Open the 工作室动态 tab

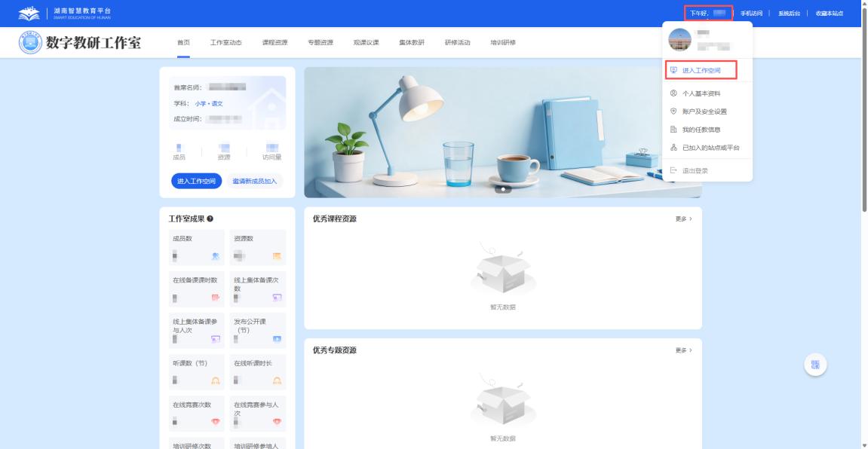225,43
